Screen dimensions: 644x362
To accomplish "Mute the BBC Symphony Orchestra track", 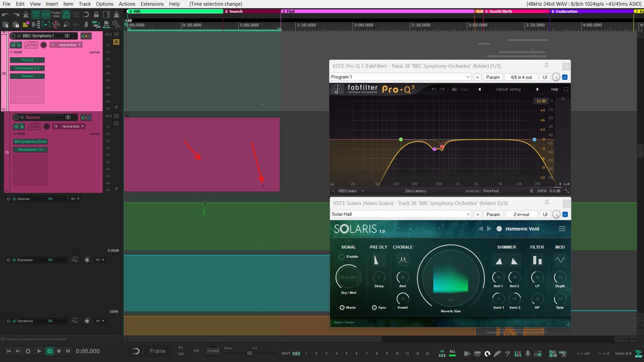I will (x=116, y=34).
